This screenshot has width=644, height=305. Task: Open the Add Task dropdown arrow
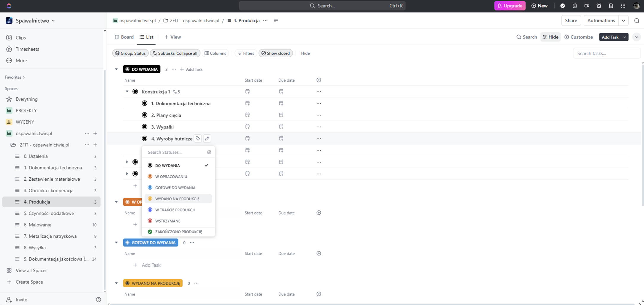point(625,37)
